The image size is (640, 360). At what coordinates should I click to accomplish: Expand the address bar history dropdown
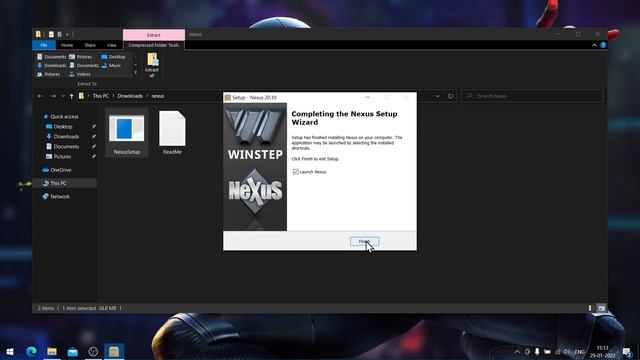(x=438, y=96)
